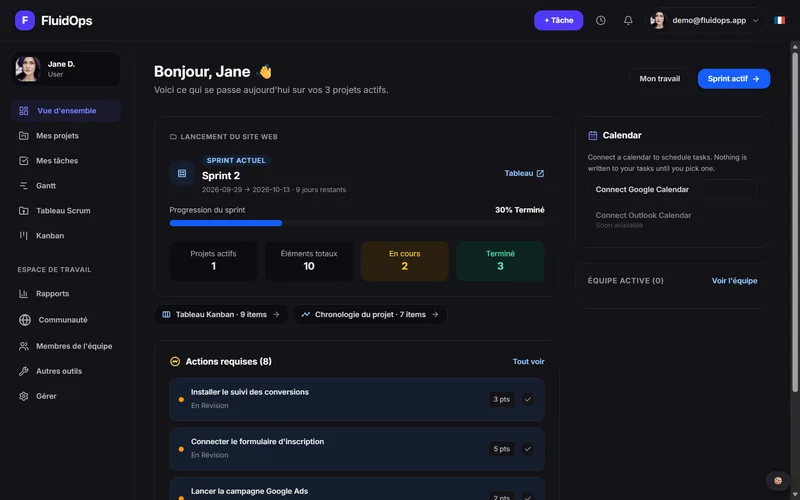Open the Tableau link for Sprint 2
The width and height of the screenshot is (800, 500).
pos(524,173)
